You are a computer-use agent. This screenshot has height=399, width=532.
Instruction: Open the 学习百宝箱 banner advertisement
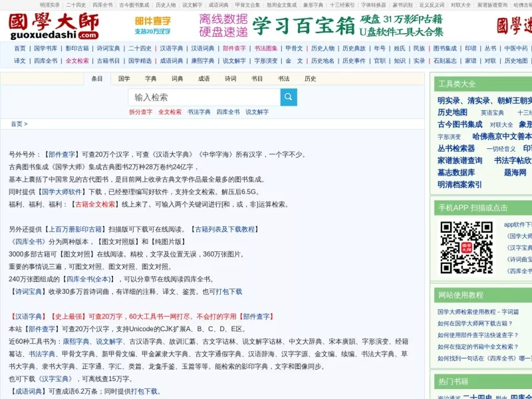click(321, 26)
